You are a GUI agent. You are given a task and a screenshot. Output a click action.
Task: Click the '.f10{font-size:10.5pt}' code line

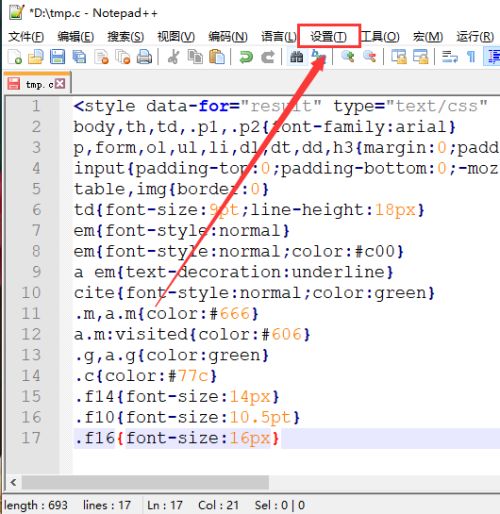[x=187, y=417]
